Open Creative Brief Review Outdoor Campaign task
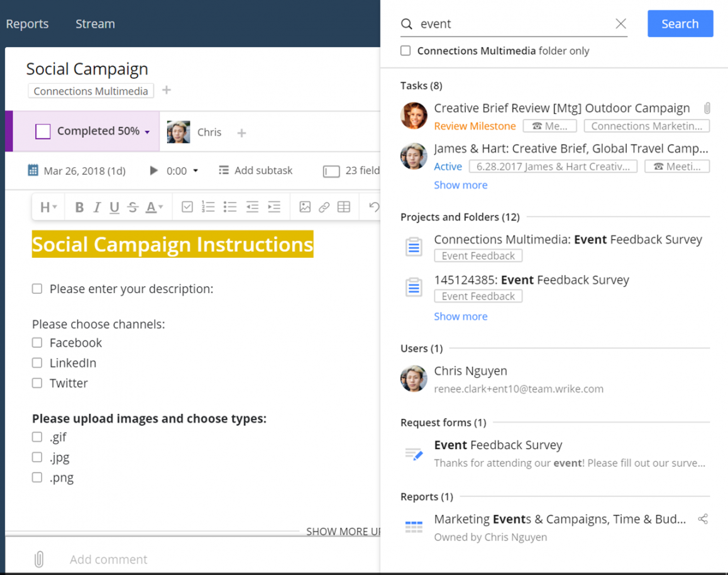The image size is (728, 575). coord(562,108)
